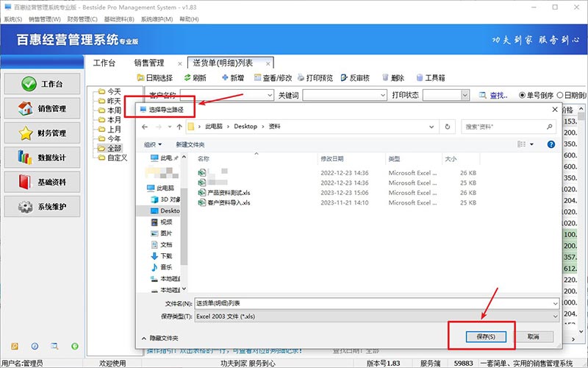The height and width of the screenshot is (368, 588).
Task: Open the 销售管理(W) menu
Action: (x=45, y=19)
